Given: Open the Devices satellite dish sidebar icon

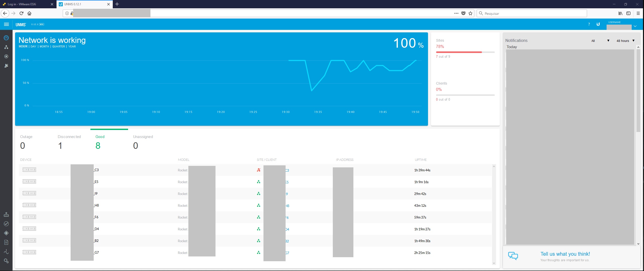Looking at the screenshot, I should coord(6,66).
